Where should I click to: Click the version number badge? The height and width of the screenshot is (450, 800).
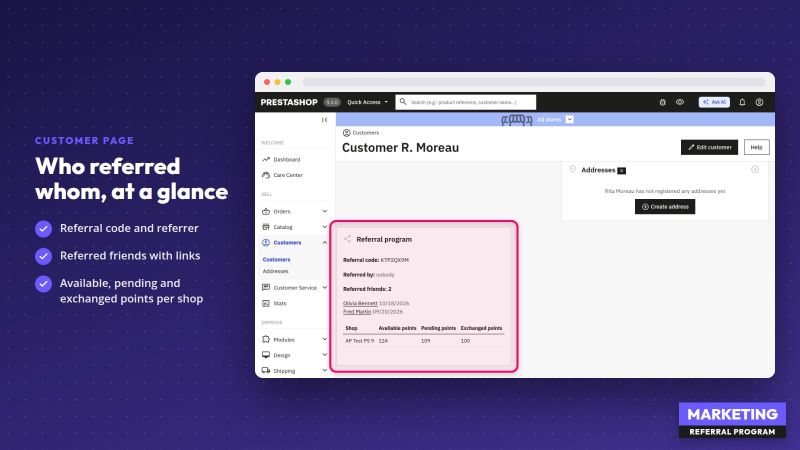[x=332, y=102]
